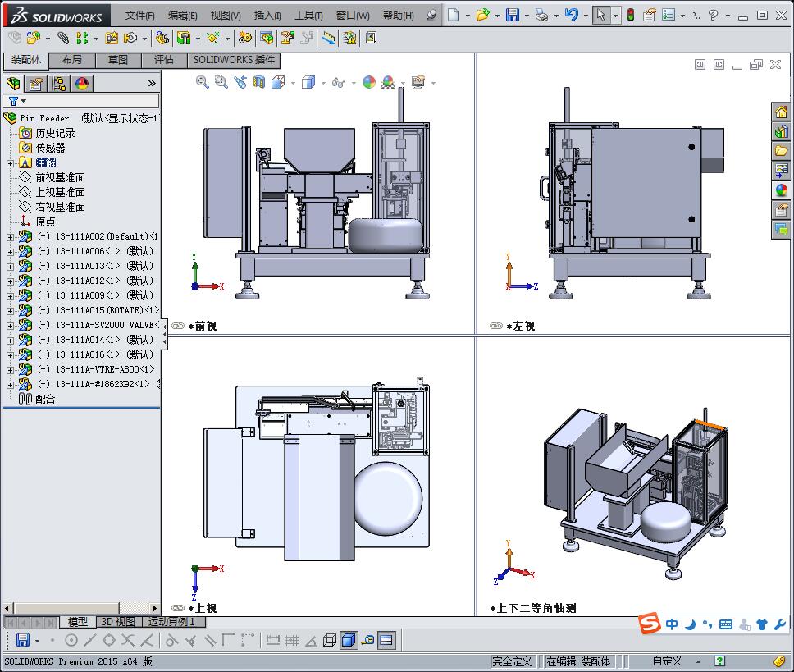
Task: Expand the 注解 annotations folder
Action: (10, 163)
